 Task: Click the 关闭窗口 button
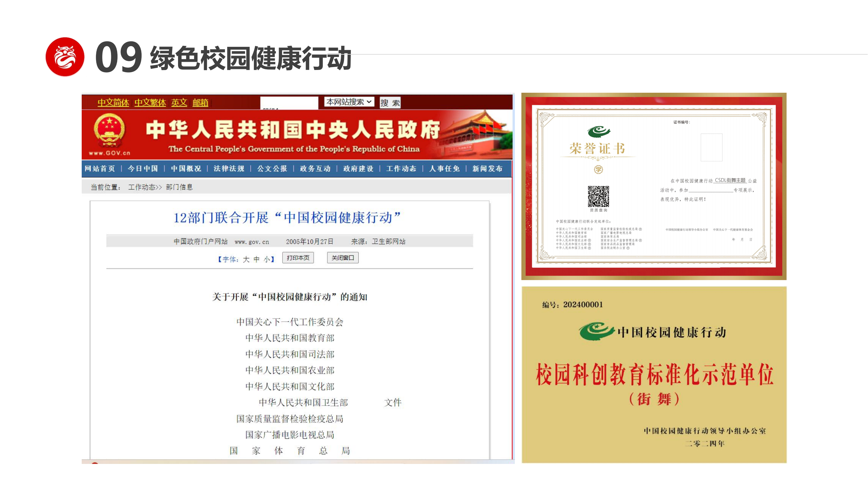tap(343, 258)
